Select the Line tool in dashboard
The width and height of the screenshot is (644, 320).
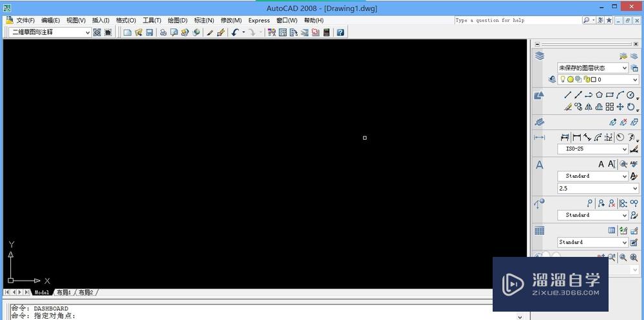[x=567, y=95]
